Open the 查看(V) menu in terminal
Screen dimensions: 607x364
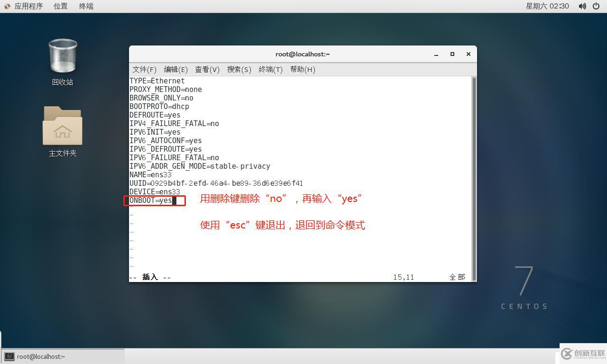pyautogui.click(x=207, y=69)
